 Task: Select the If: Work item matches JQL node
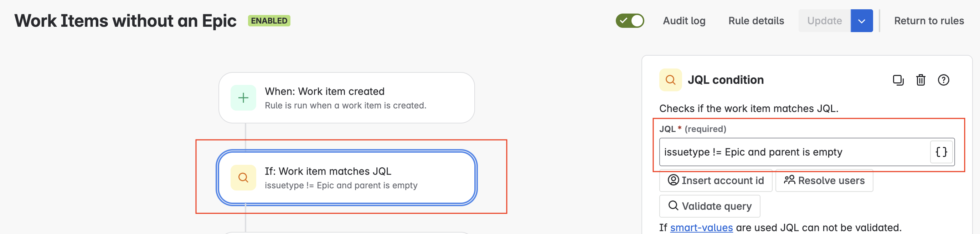tap(347, 177)
